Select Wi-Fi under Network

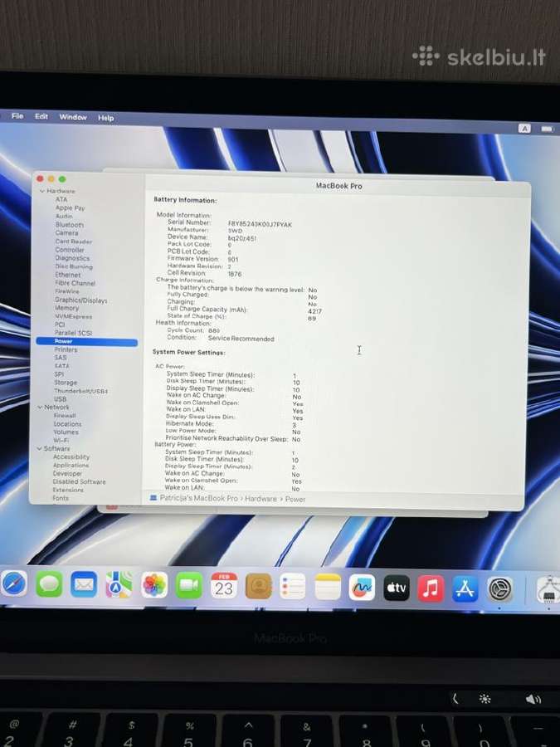pyautogui.click(x=61, y=440)
